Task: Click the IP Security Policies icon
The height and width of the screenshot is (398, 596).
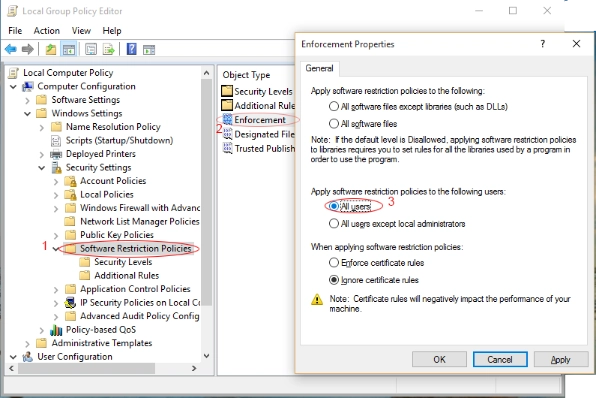Action: [70, 303]
